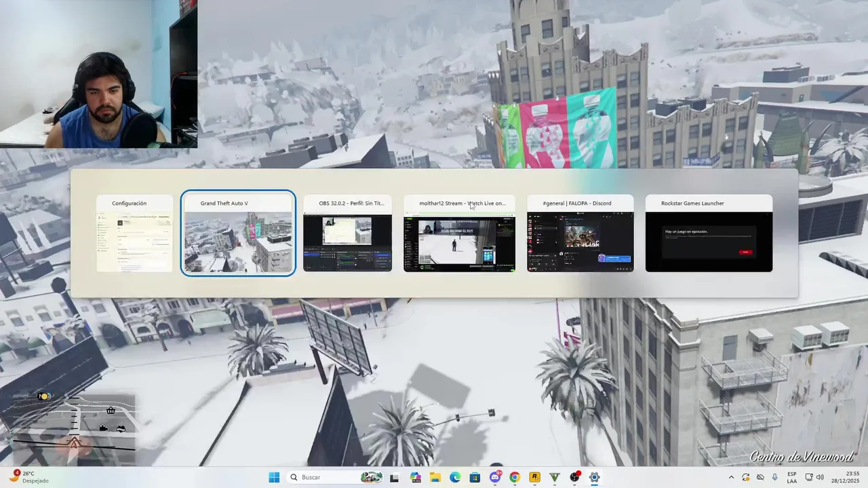
Task: Click the microphone tray icon
Action: [x=774, y=477]
